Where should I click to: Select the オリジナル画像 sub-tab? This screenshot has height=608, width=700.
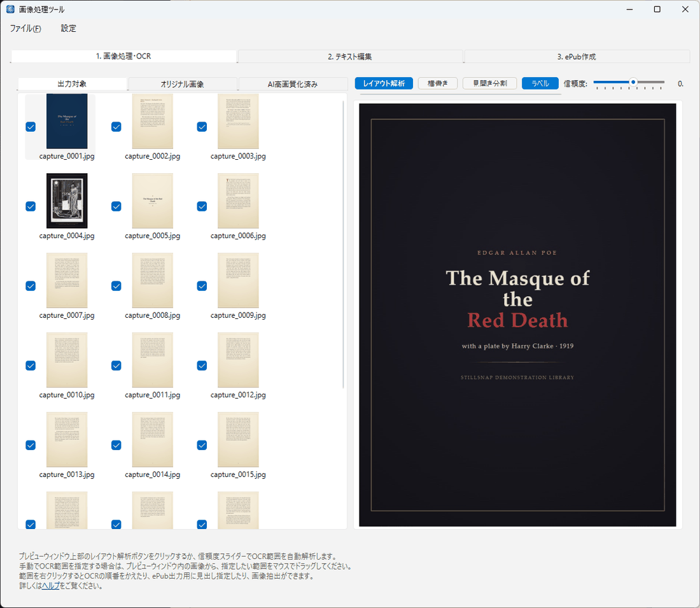pyautogui.click(x=182, y=84)
